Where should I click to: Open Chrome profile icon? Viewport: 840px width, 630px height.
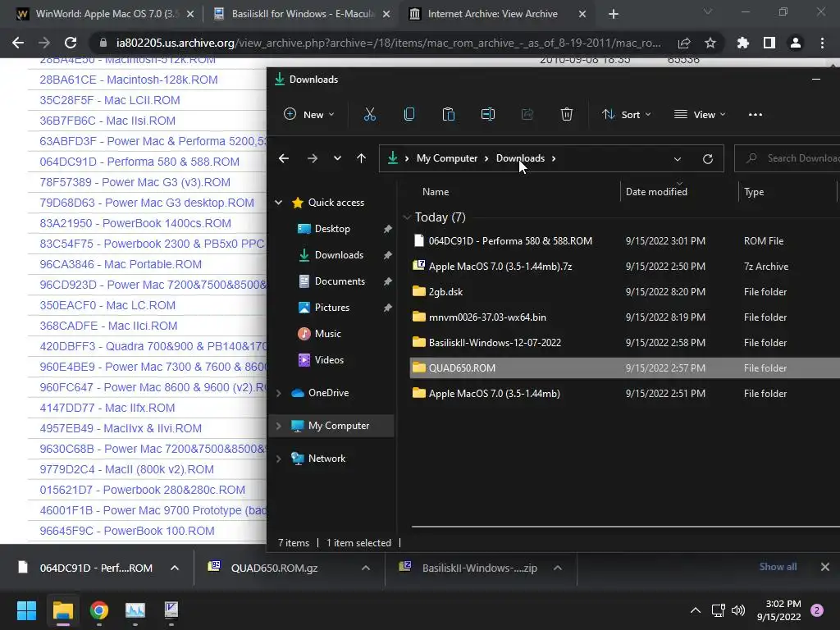pos(796,43)
